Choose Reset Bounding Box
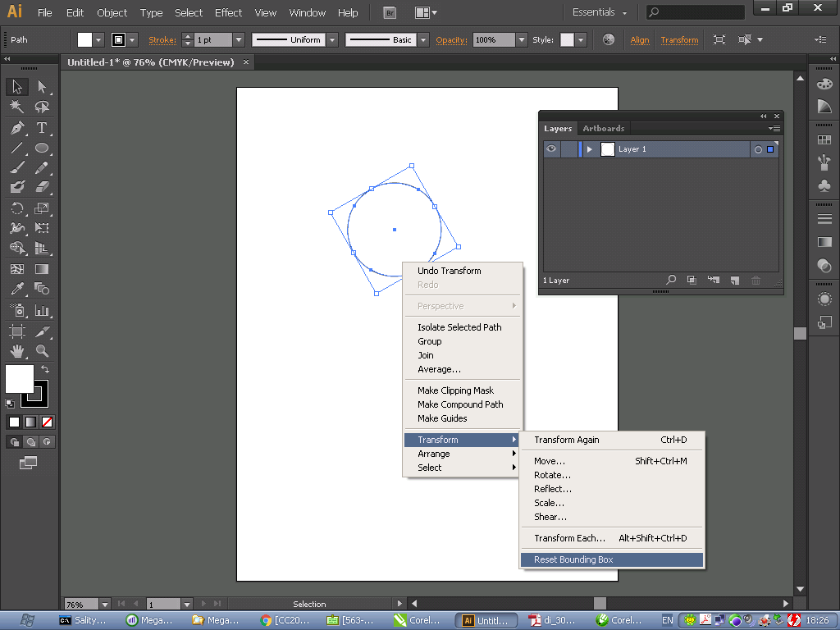The width and height of the screenshot is (840, 630). coord(612,559)
